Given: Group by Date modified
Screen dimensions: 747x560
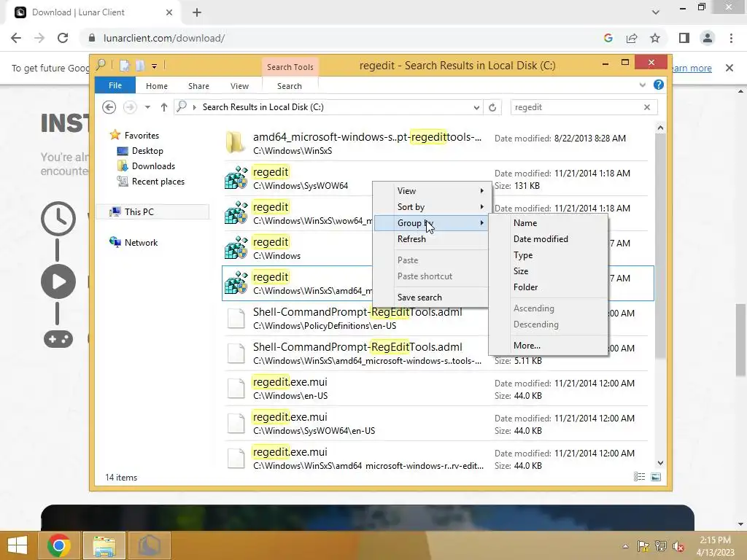Looking at the screenshot, I should coord(549,239).
